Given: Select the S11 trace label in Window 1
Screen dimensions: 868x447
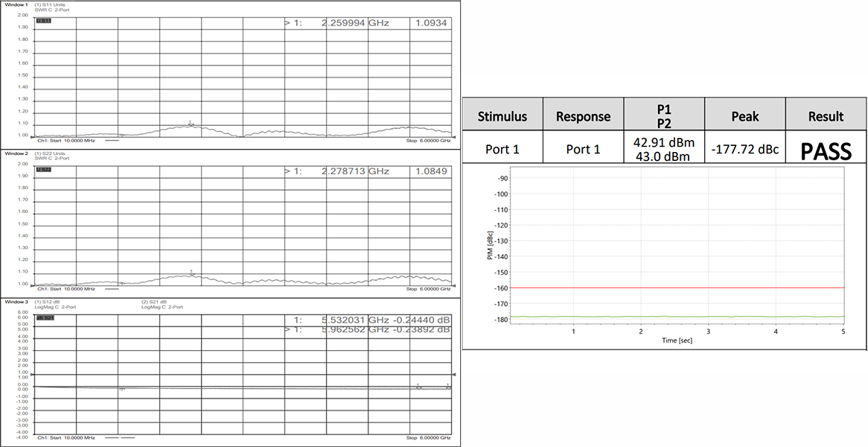Looking at the screenshot, I should point(42,20).
